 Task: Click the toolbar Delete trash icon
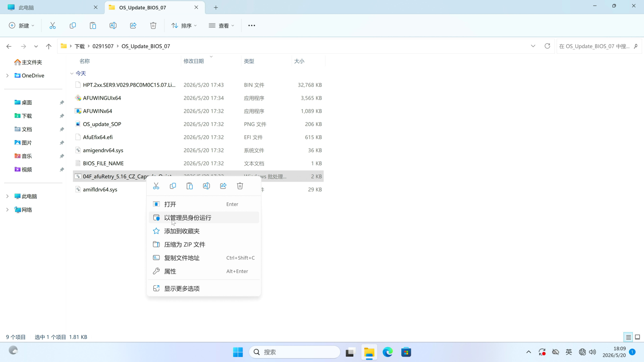click(x=153, y=26)
